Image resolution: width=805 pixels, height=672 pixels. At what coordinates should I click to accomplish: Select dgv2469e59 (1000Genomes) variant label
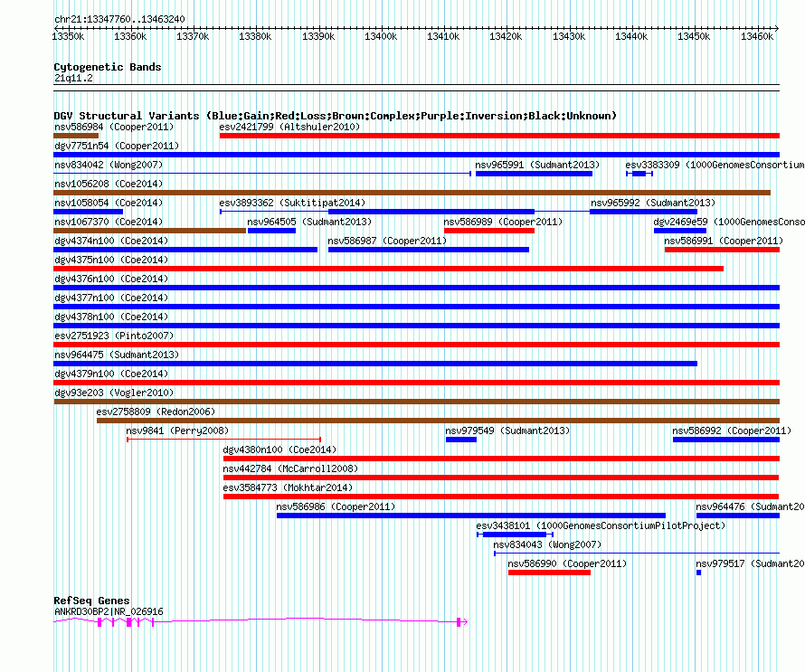[x=729, y=222]
